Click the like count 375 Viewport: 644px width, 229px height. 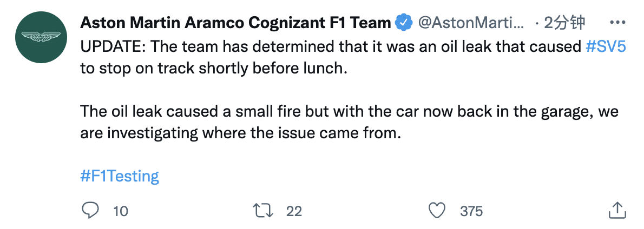coord(471,211)
